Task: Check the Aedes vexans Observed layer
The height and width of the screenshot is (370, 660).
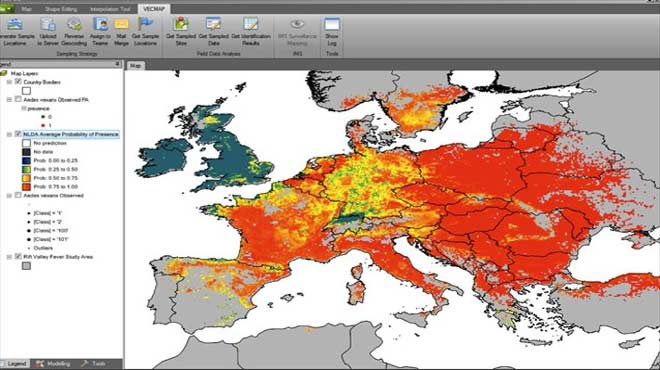Action: point(18,195)
